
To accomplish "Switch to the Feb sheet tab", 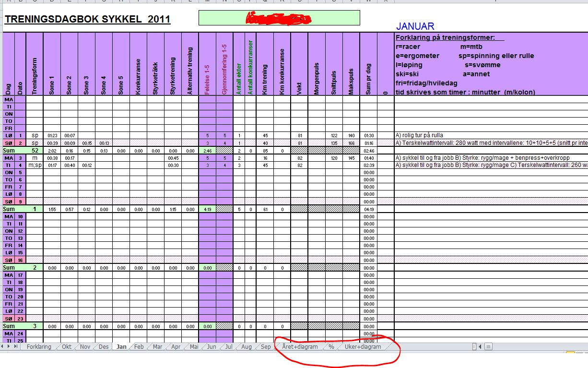I will (139, 346).
